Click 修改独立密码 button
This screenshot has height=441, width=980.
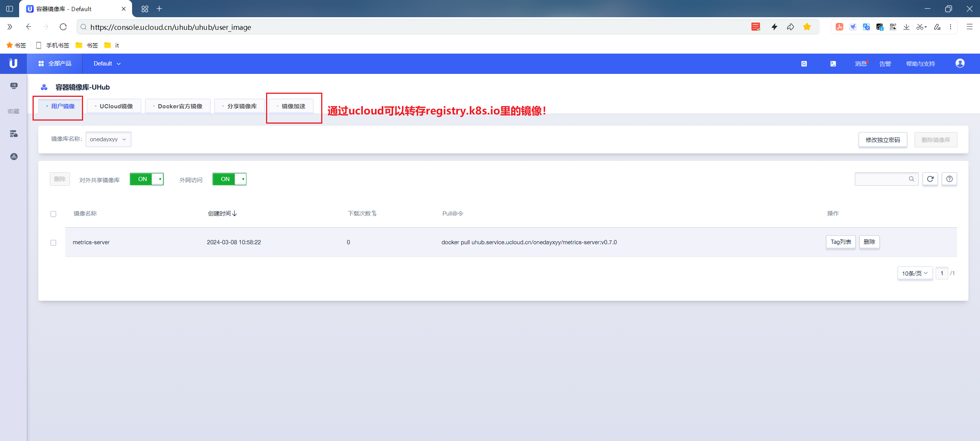tap(883, 140)
